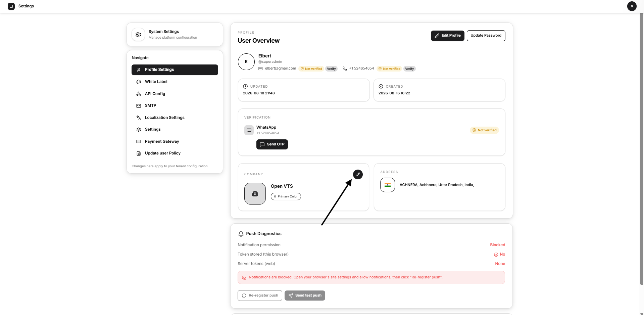Click the name Elbert in profile header
Viewport: 644px width, 315px height.
pyautogui.click(x=265, y=56)
